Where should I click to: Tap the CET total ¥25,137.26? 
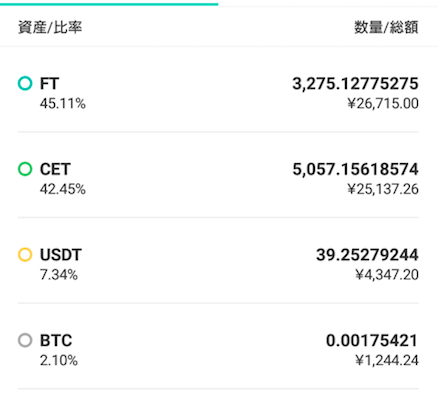383,189
